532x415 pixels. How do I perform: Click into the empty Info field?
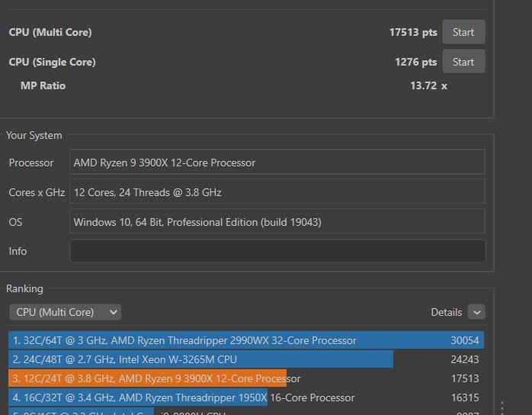click(277, 251)
